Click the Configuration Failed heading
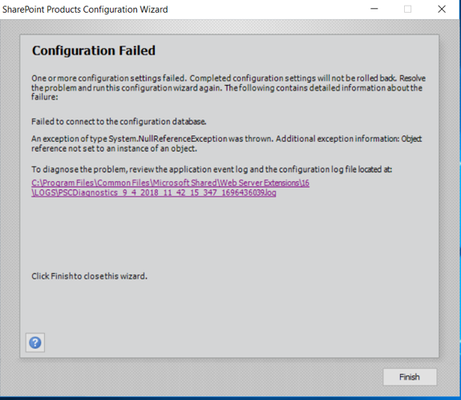 [94, 51]
